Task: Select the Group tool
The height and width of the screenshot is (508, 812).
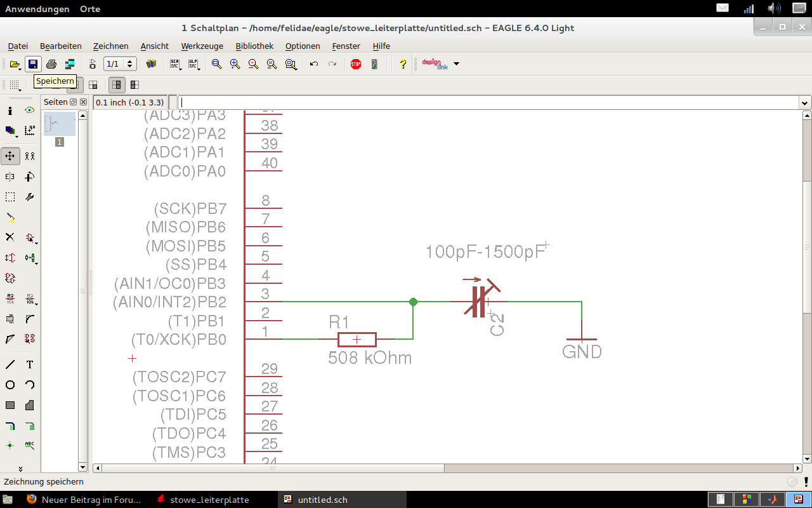Action: (10, 197)
